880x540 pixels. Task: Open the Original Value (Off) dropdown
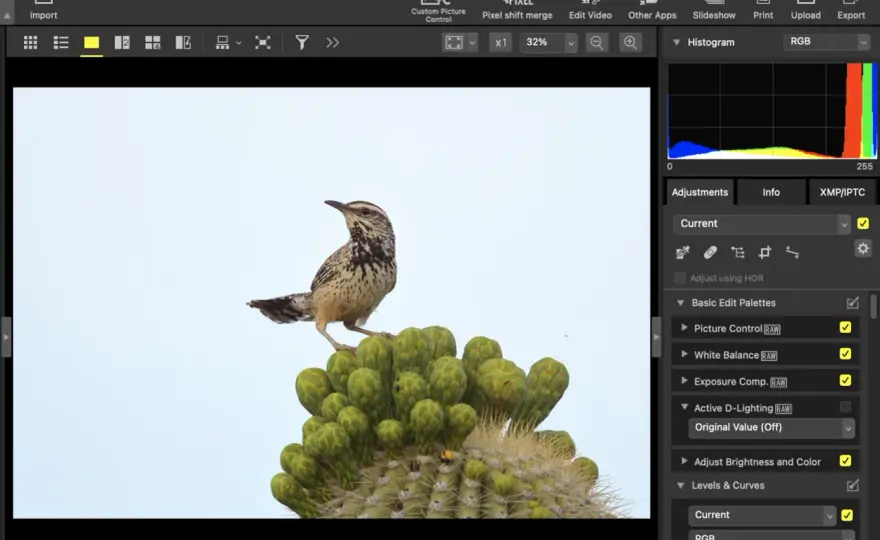[x=772, y=428]
